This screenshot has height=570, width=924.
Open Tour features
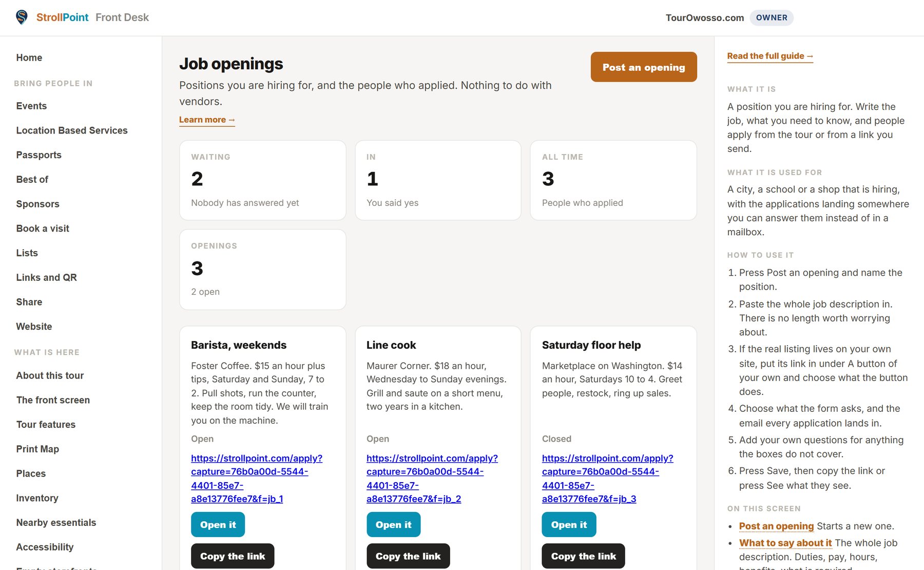click(x=46, y=425)
